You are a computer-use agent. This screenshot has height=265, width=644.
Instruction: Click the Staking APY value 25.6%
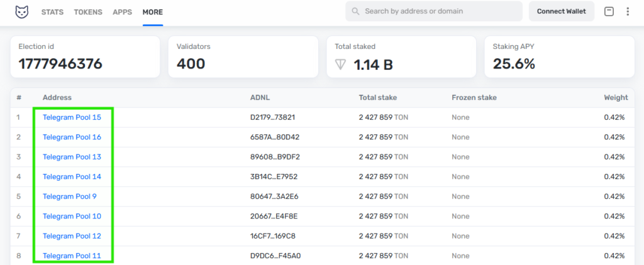514,64
